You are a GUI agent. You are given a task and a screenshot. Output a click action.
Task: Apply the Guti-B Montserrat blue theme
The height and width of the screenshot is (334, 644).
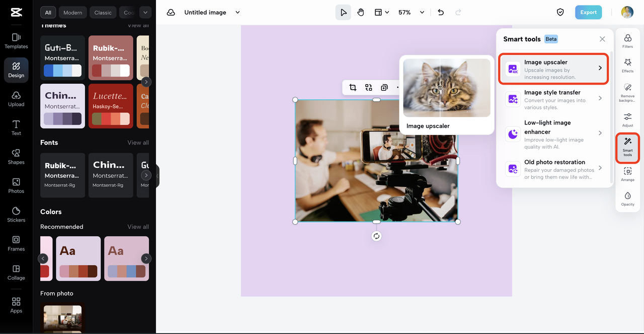click(62, 57)
